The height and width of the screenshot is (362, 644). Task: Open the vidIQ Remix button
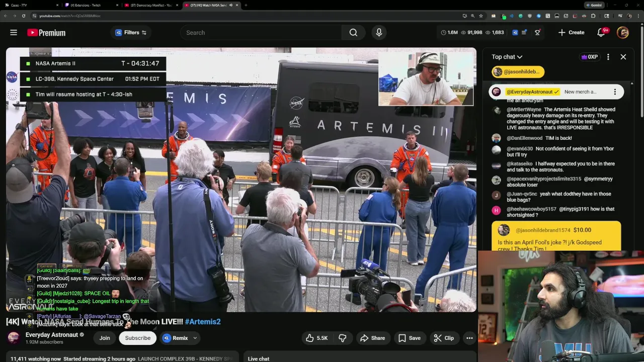(175, 338)
